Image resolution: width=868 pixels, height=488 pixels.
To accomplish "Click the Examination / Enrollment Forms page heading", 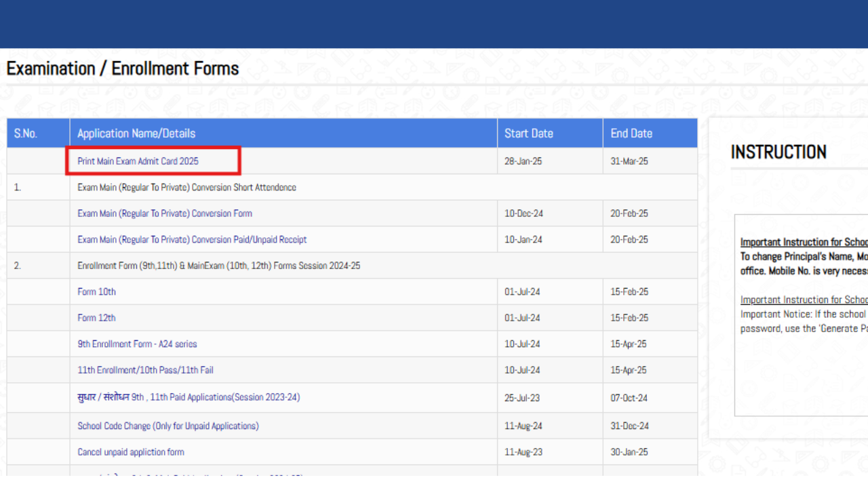I will (122, 68).
